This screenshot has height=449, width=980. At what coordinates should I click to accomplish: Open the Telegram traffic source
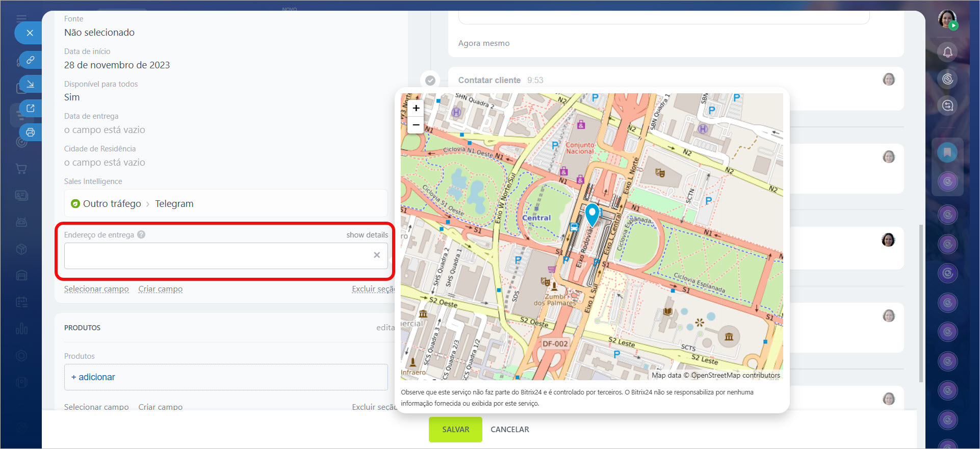coord(174,204)
